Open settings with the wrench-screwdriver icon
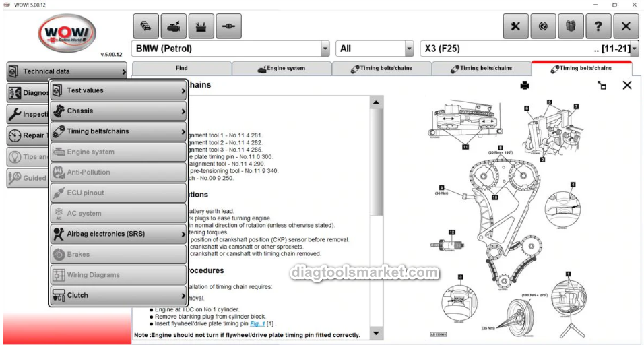Viewport: 644px width, 345px height. pyautogui.click(x=516, y=26)
